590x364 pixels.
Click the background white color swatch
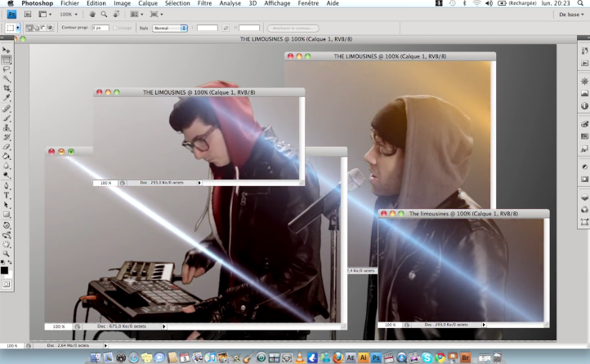[10, 275]
